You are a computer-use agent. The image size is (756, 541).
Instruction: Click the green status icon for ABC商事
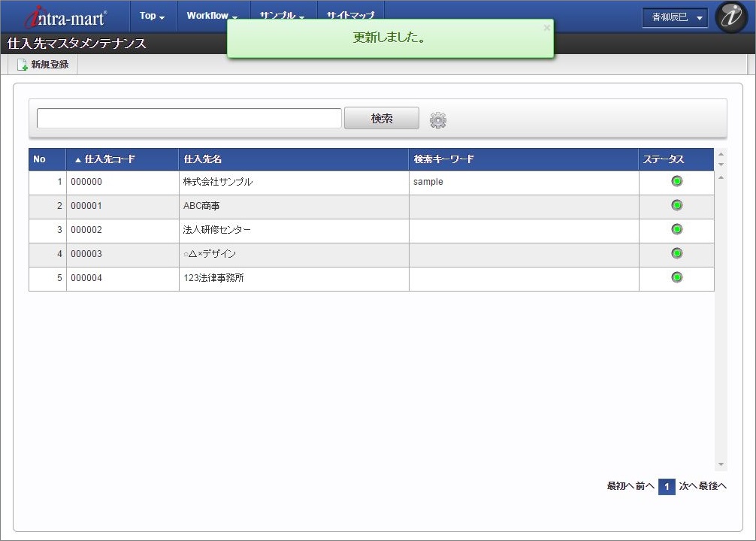click(x=676, y=205)
